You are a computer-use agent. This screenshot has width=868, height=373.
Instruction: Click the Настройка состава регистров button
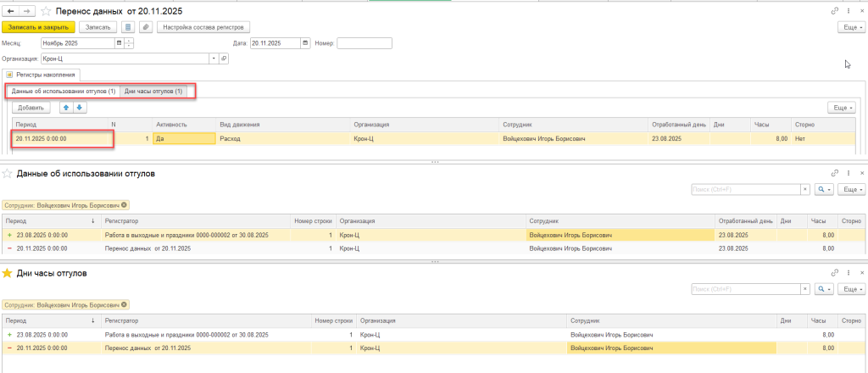pos(201,27)
